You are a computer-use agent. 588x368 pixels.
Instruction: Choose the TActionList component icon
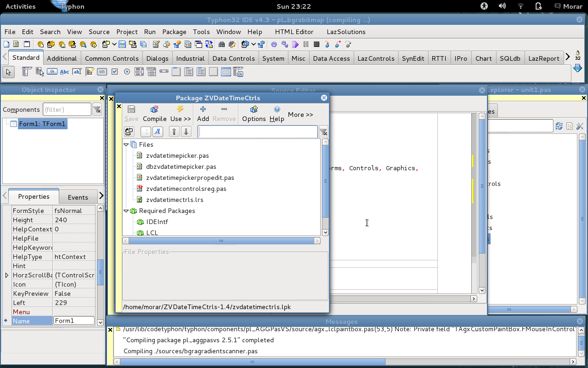[238, 72]
